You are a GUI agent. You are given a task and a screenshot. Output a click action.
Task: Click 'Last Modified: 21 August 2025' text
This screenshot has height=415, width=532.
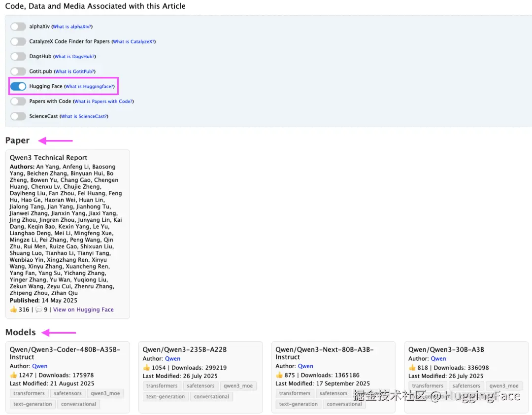point(52,383)
